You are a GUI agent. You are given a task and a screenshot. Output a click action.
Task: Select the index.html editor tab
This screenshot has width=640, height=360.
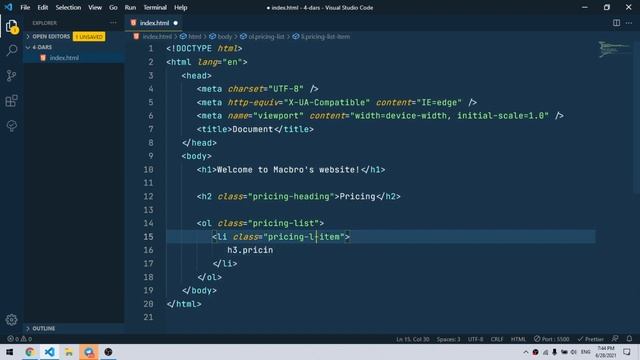pos(154,23)
